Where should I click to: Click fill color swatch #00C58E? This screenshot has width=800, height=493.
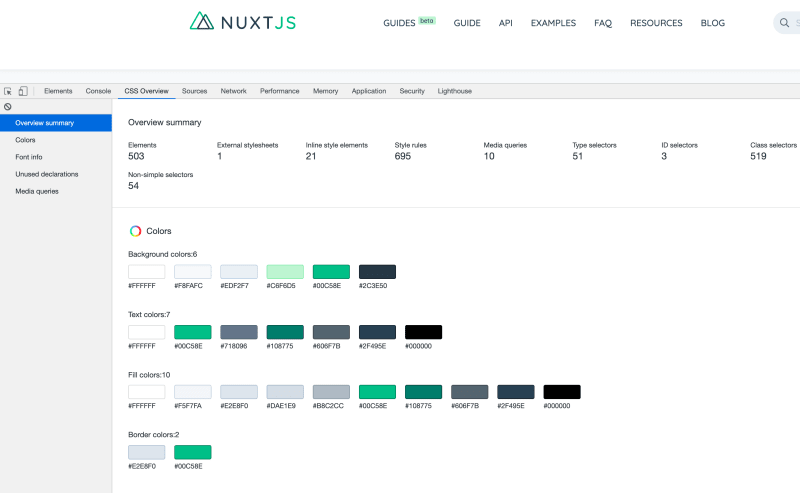click(378, 392)
